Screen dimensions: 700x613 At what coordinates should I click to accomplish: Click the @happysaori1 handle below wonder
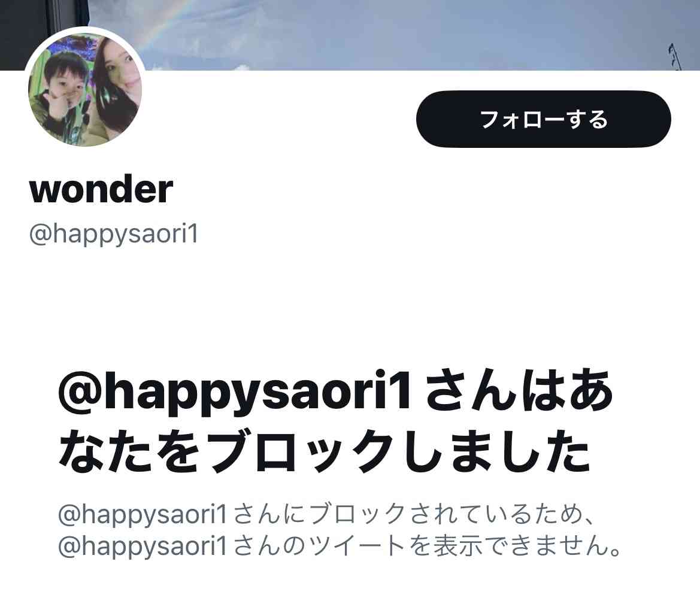tap(113, 234)
